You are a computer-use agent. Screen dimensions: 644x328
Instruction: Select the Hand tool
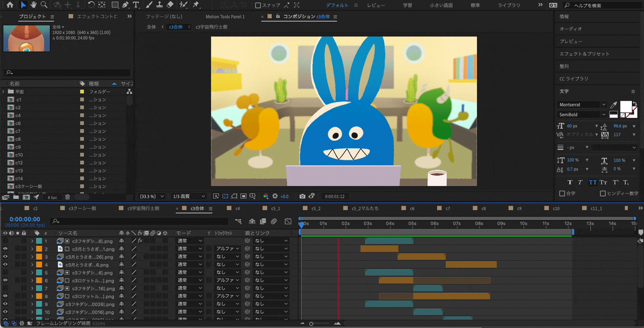(33, 5)
